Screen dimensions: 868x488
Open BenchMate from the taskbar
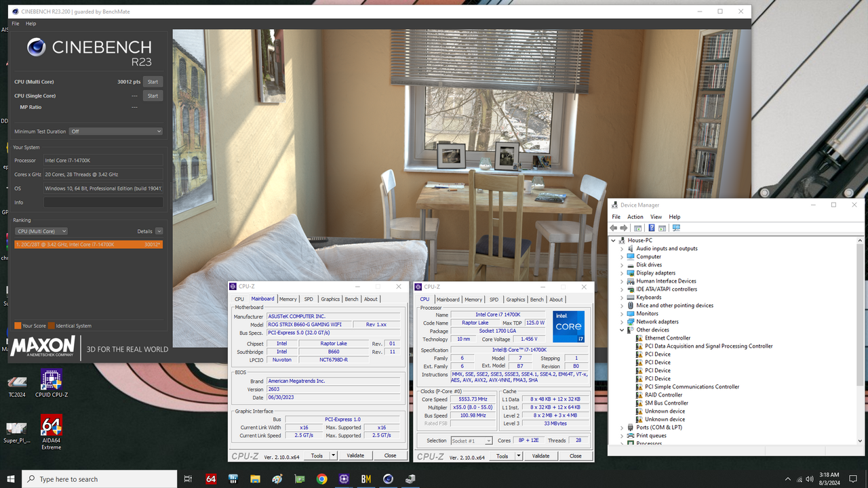click(x=366, y=479)
